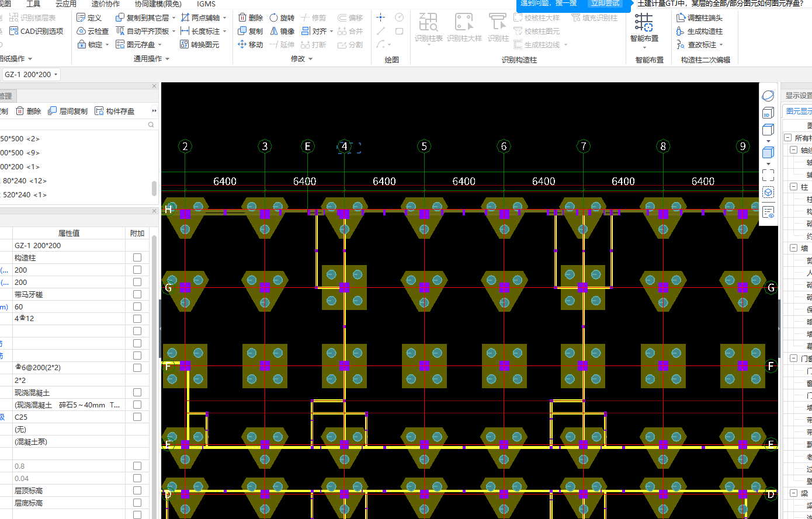Viewport: 812px width, 519px height.
Task: Expand the 通用操作 group dropdown
Action: click(x=167, y=59)
